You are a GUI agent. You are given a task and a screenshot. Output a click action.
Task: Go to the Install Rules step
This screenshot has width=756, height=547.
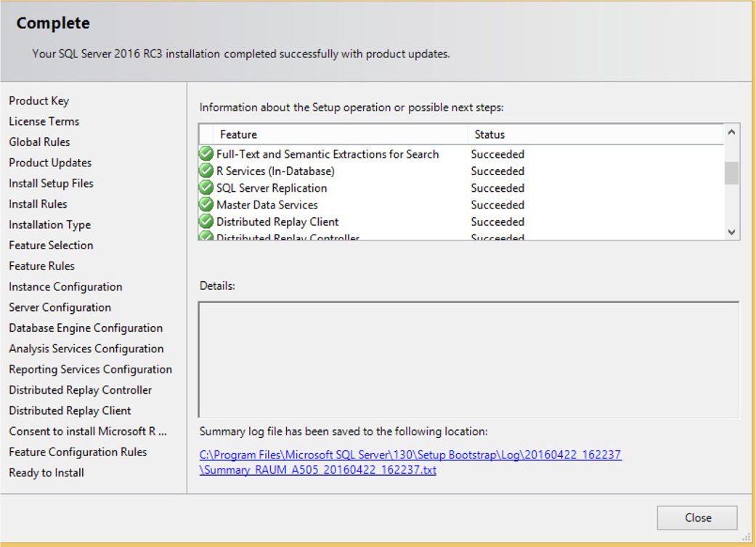(x=38, y=204)
